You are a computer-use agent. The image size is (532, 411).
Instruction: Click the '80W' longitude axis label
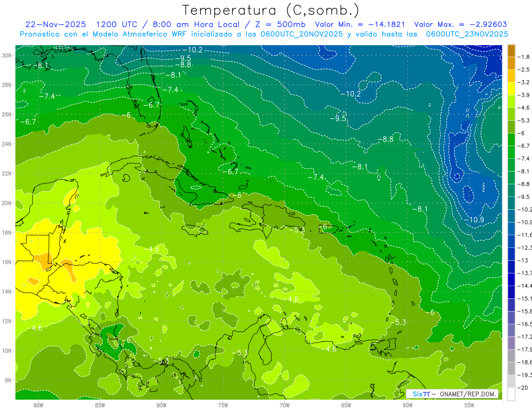coord(161,405)
